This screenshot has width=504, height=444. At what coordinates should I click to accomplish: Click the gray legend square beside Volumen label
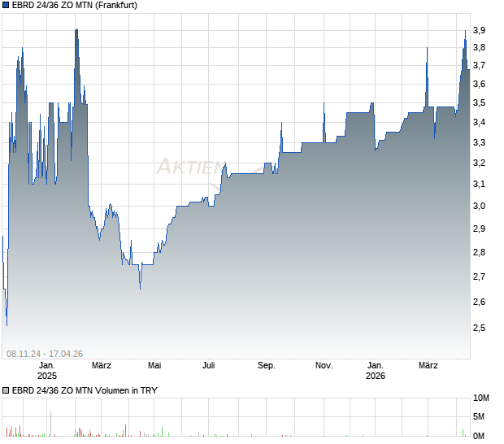tap(6, 390)
